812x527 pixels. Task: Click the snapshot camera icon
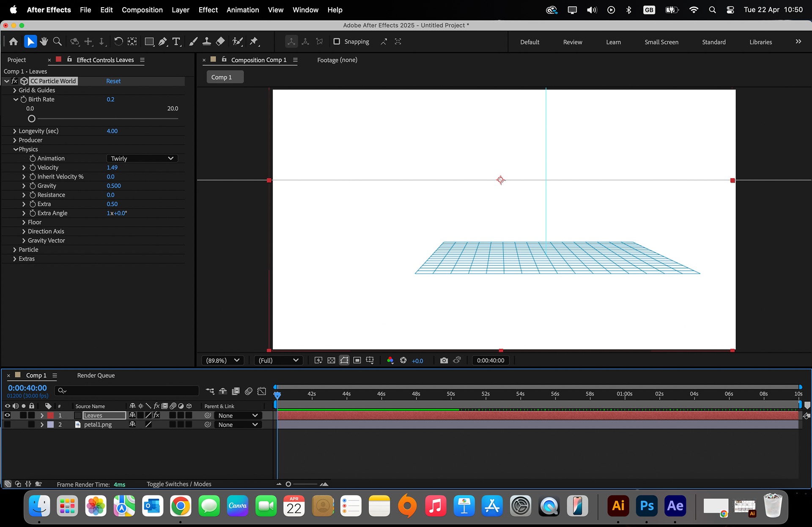click(444, 360)
